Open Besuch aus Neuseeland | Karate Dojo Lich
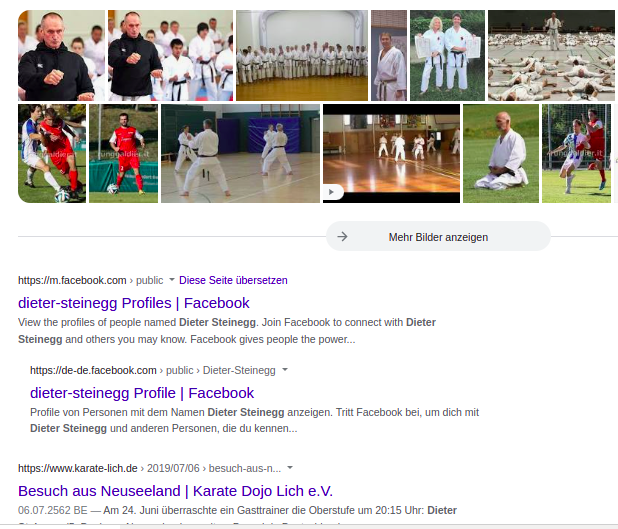The height and width of the screenshot is (529, 618). click(x=175, y=490)
